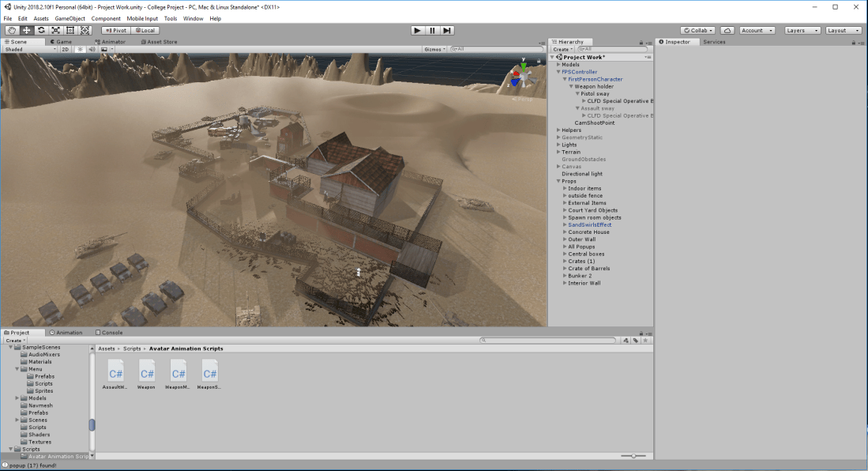Toggle 2D scene view mode
Screen dimensions: 868x471
pyautogui.click(x=66, y=49)
